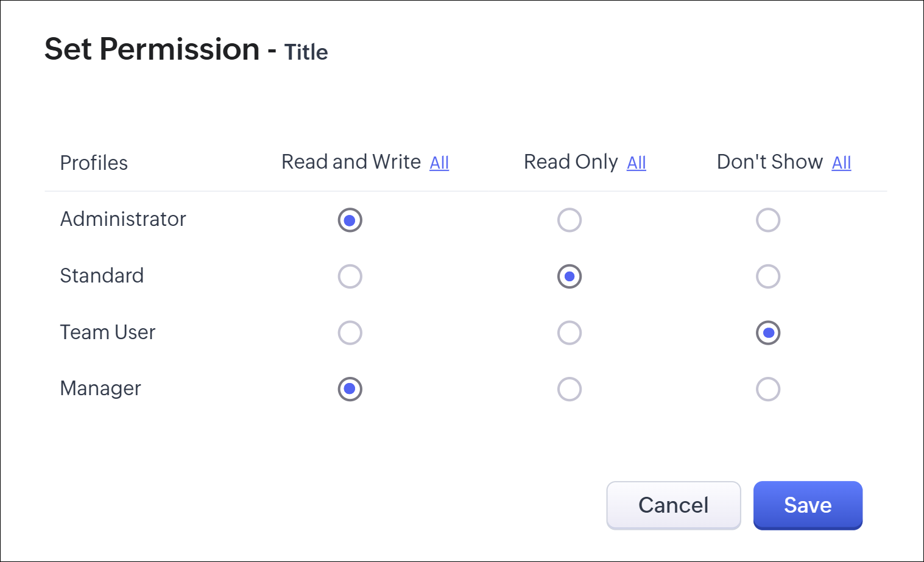Select Read and Write for Manager

point(350,389)
